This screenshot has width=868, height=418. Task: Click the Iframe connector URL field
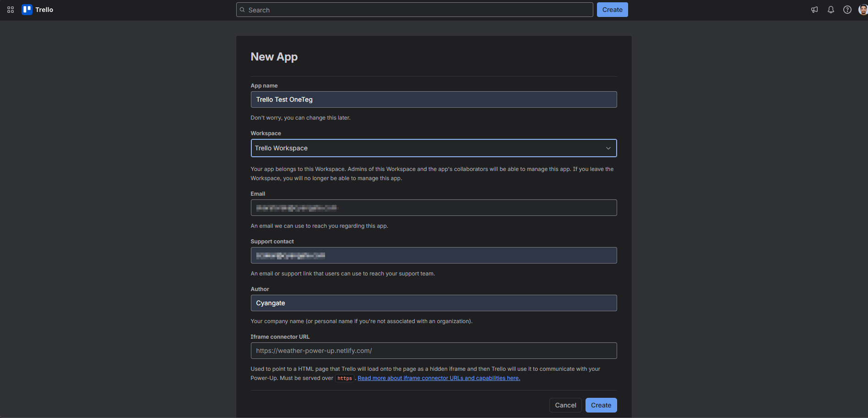[x=434, y=351]
